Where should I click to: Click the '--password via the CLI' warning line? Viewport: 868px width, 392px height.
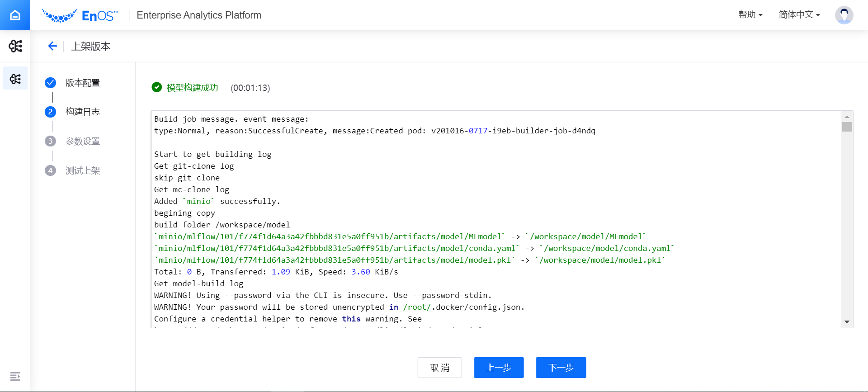323,295
